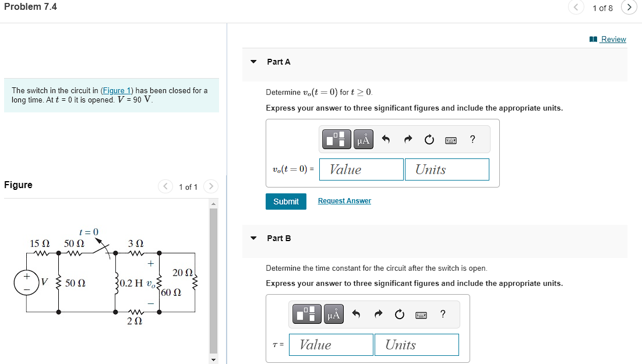Submit the Part A answer

coord(286,200)
